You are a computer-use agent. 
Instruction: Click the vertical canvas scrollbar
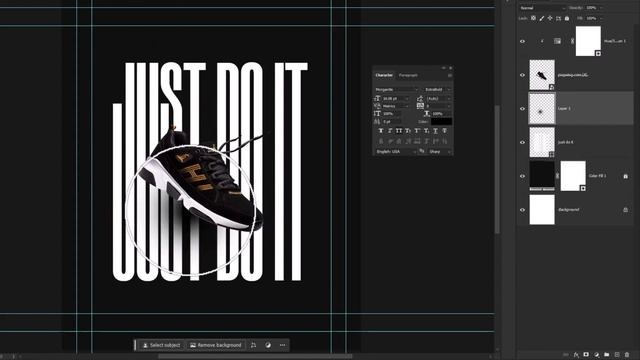click(x=497, y=169)
